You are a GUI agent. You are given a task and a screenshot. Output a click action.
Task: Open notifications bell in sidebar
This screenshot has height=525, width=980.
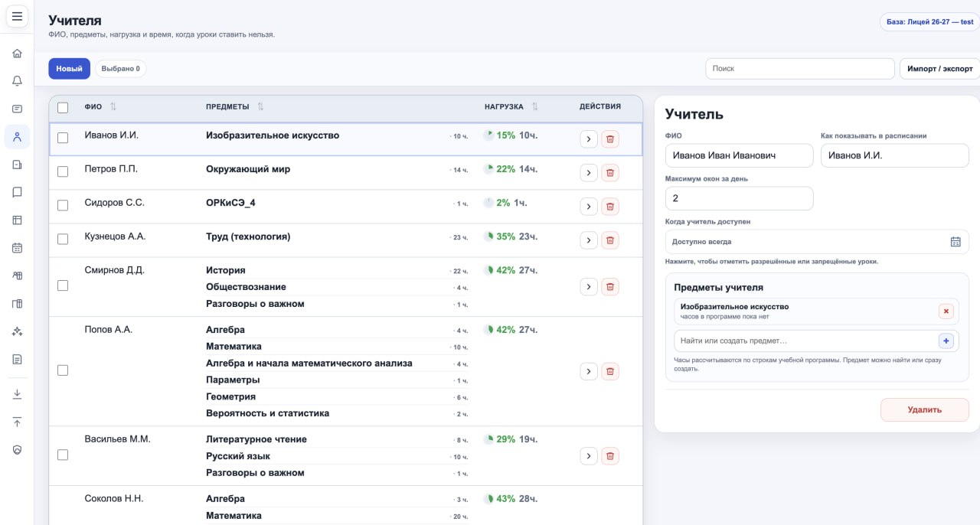[17, 81]
